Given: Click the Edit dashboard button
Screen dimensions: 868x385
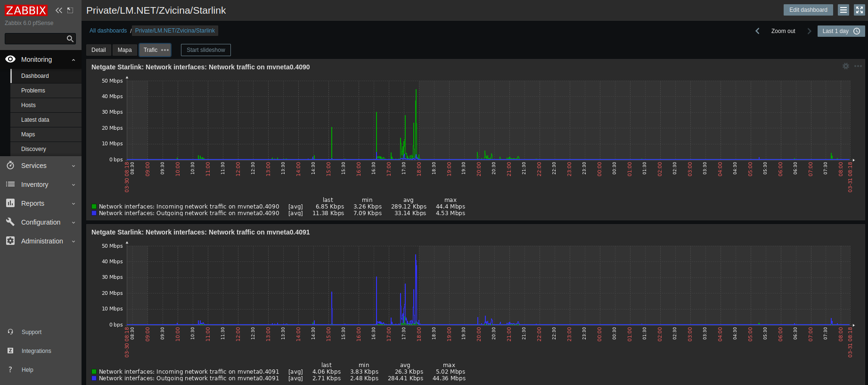Looking at the screenshot, I should click(x=808, y=10).
